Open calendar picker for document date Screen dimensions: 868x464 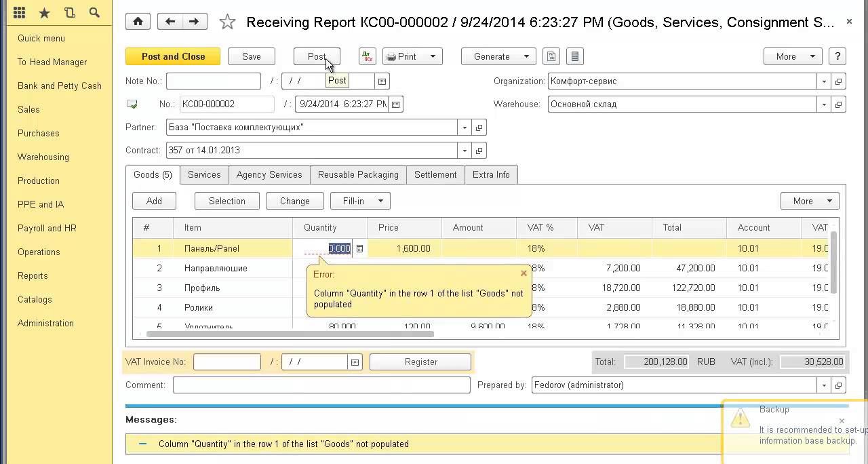pos(396,104)
